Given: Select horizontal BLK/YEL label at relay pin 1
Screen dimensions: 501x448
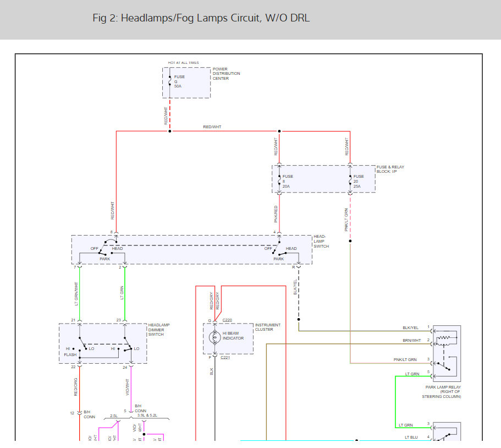Looking at the screenshot, I should point(410,328).
